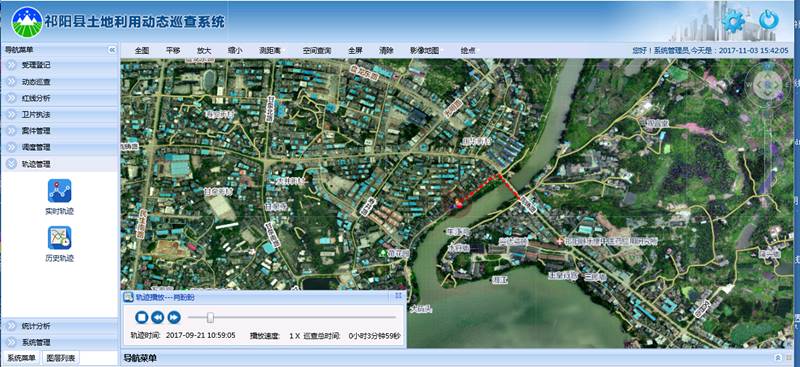
Task: Stop the track playback
Action: (142, 317)
